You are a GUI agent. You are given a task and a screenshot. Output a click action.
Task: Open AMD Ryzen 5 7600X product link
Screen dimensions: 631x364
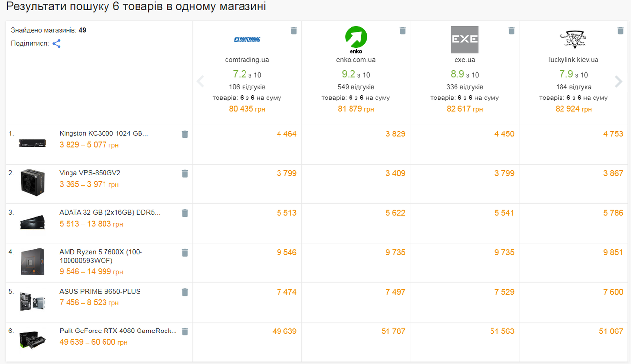tap(101, 256)
